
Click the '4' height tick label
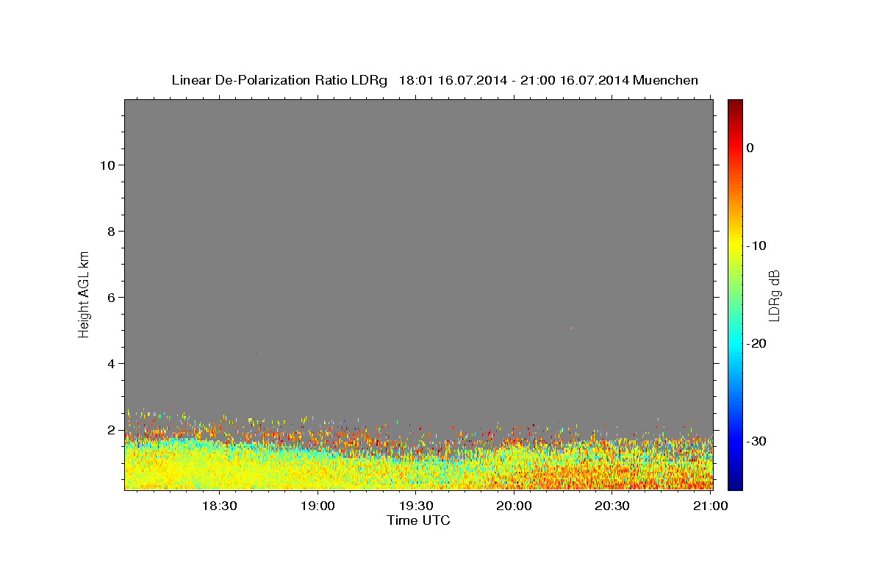click(x=112, y=364)
